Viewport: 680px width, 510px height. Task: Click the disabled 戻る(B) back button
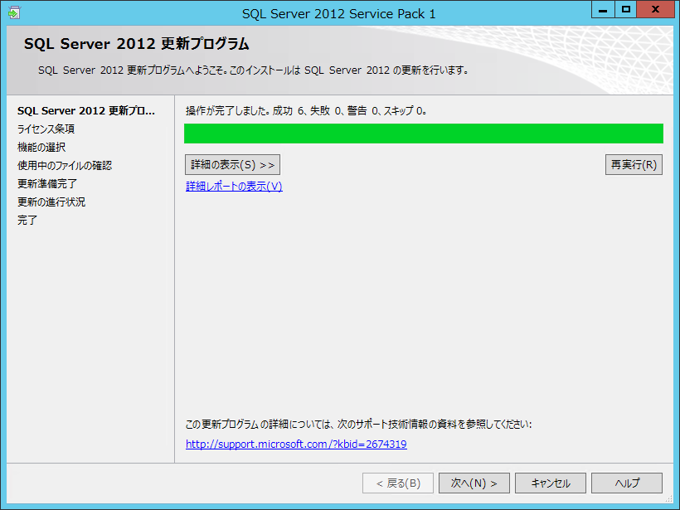pyautogui.click(x=398, y=483)
